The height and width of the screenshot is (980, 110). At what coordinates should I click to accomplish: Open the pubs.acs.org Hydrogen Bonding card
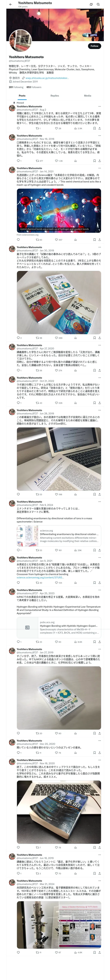(59, 627)
